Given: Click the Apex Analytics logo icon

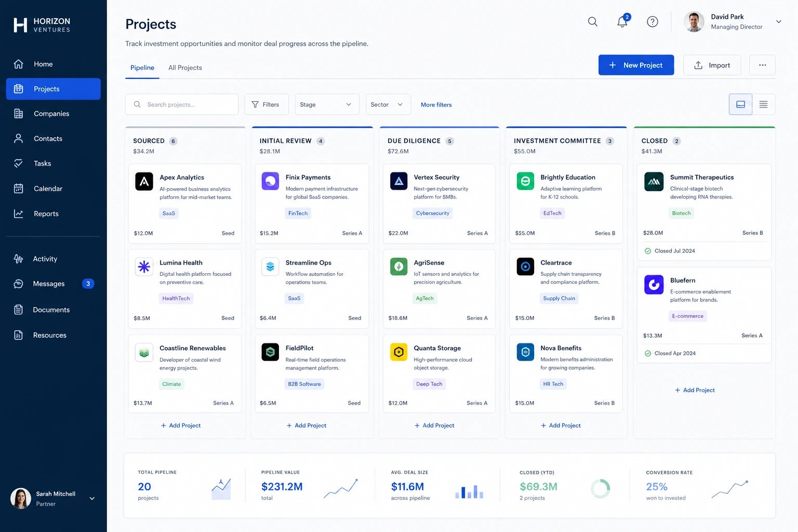Looking at the screenshot, I should click(x=144, y=181).
